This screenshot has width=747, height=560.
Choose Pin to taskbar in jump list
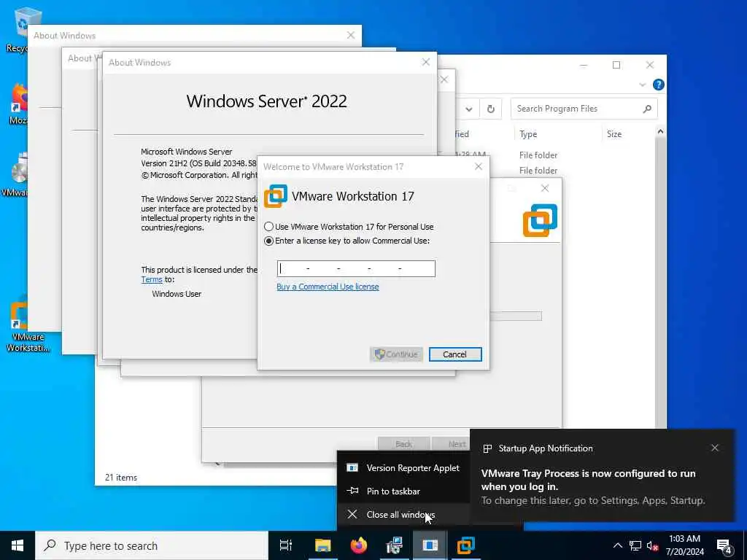(x=403, y=491)
